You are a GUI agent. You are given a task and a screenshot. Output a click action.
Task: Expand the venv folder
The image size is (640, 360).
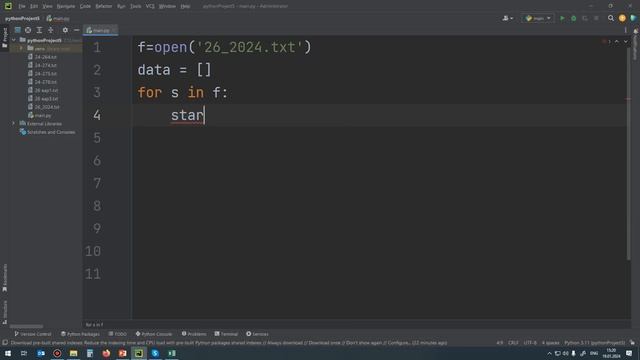21,49
